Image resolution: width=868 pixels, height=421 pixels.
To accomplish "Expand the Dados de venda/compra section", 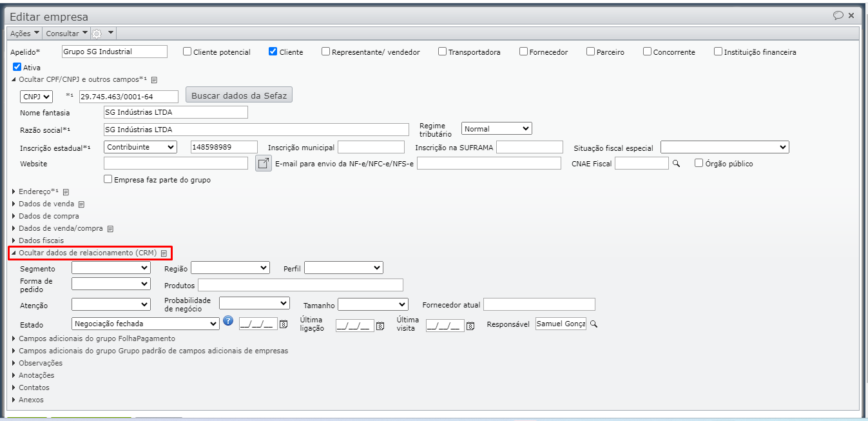I will [x=57, y=228].
